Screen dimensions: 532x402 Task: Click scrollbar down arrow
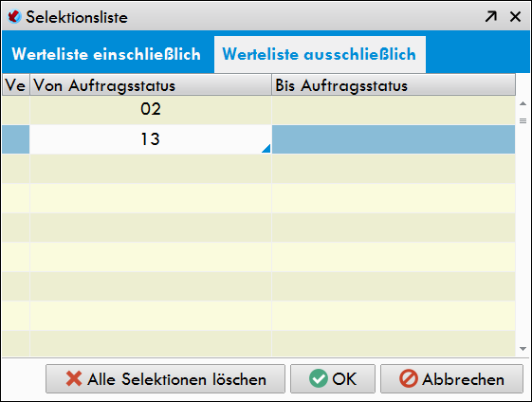pyautogui.click(x=523, y=349)
